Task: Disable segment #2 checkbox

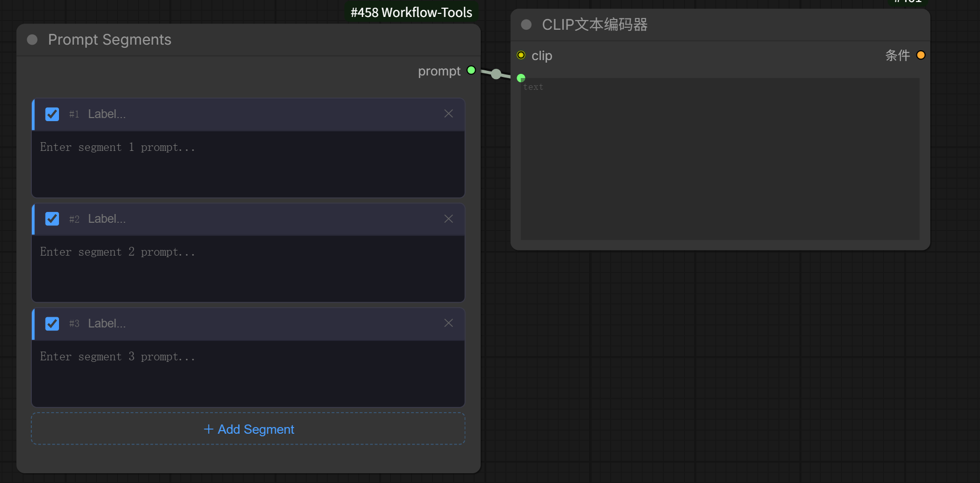Action: pyautogui.click(x=52, y=219)
